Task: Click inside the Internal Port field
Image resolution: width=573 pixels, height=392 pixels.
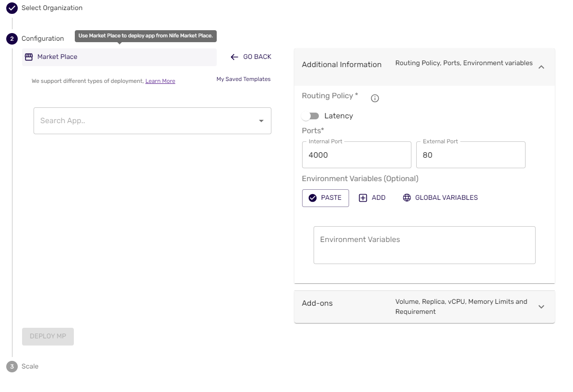Action: click(x=356, y=155)
